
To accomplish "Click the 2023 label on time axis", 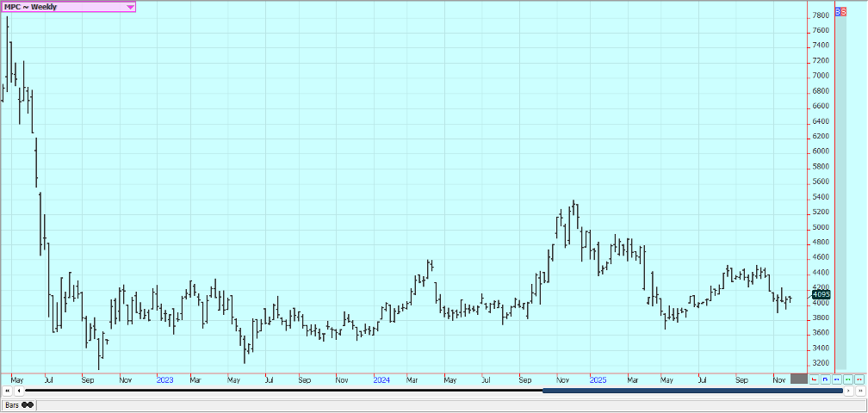I will 165,379.
